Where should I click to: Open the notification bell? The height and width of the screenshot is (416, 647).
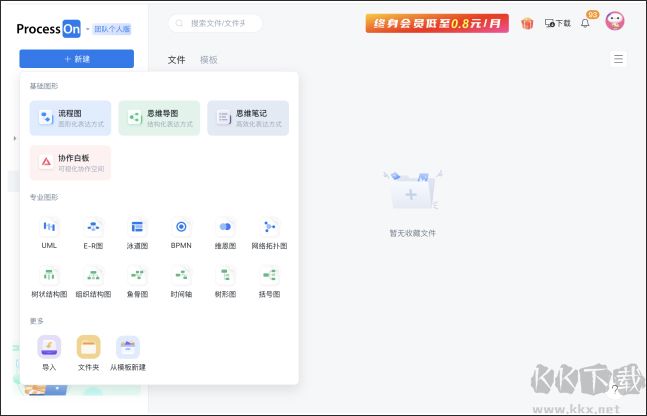[x=585, y=24]
